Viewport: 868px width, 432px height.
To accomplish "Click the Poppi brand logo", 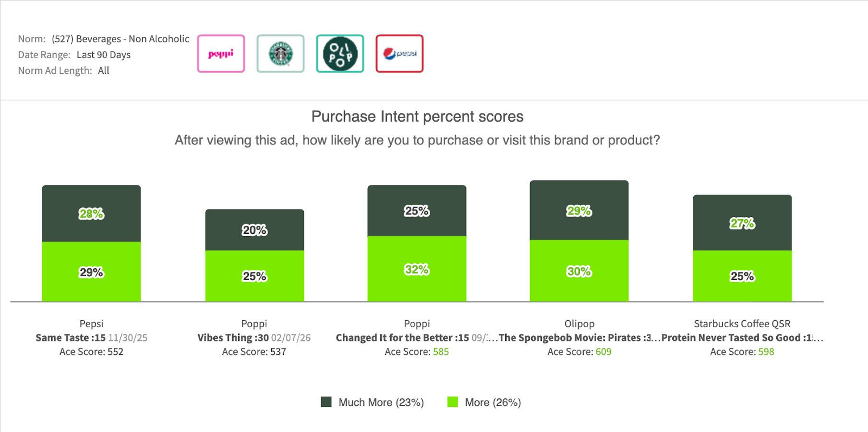I will [221, 54].
